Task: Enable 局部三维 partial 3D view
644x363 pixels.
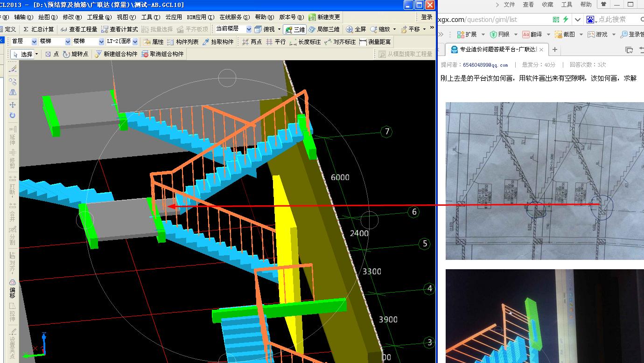Action: click(x=324, y=29)
